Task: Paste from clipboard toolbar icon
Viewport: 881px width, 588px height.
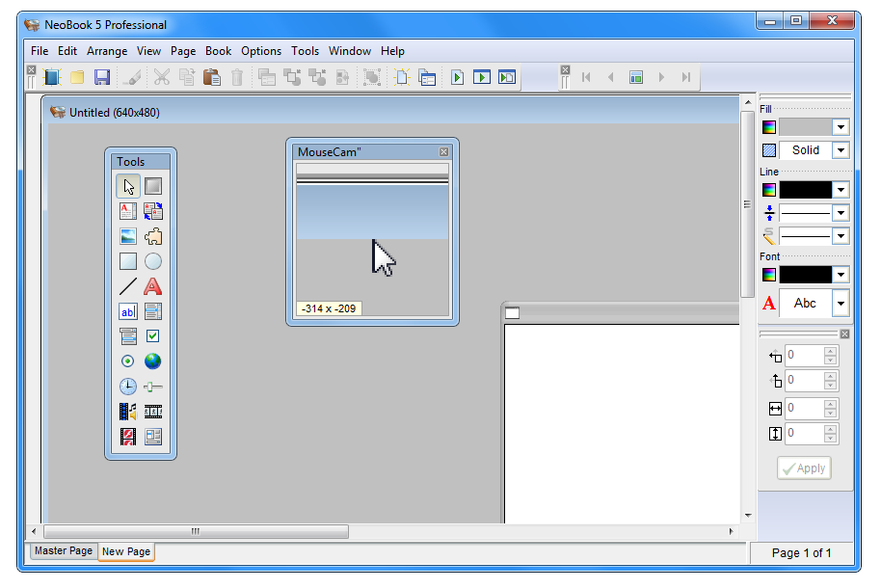Action: coord(212,77)
